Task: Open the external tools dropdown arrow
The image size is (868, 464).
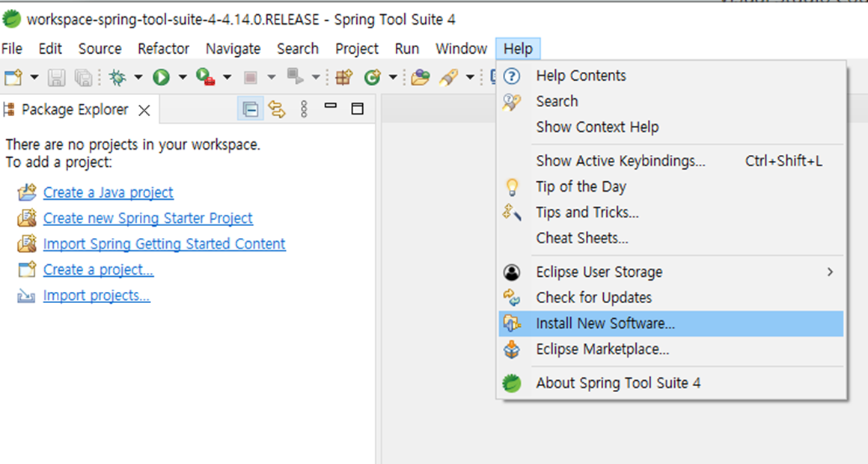Action: point(227,77)
